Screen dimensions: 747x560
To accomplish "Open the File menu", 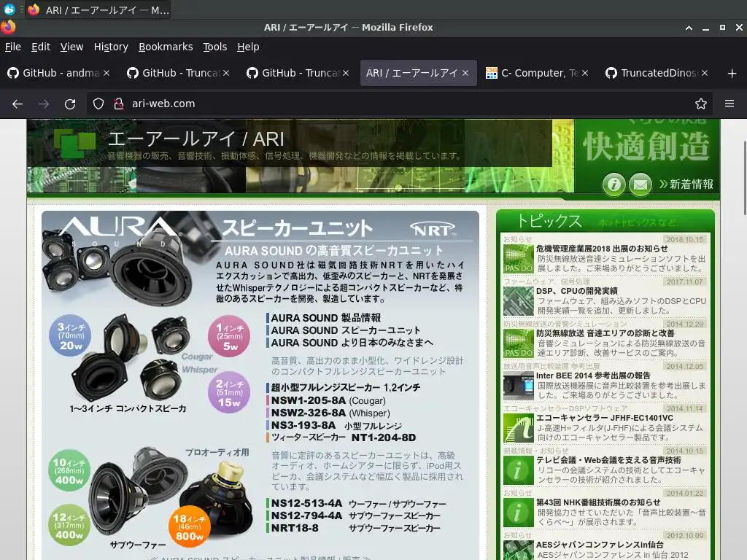I will click(x=13, y=47).
